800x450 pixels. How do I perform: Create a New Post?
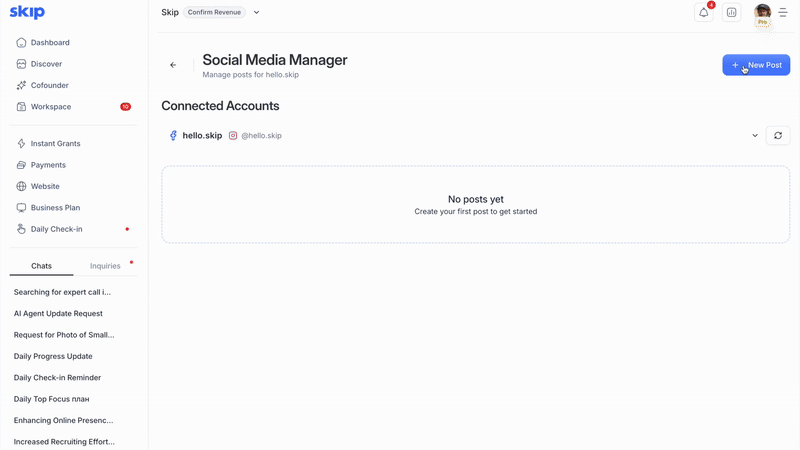click(756, 65)
